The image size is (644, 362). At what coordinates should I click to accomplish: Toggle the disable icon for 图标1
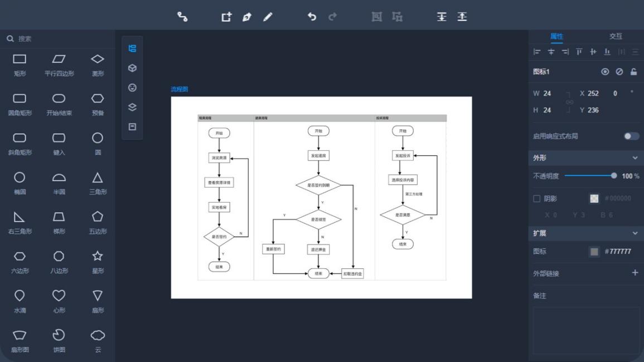[x=619, y=71]
